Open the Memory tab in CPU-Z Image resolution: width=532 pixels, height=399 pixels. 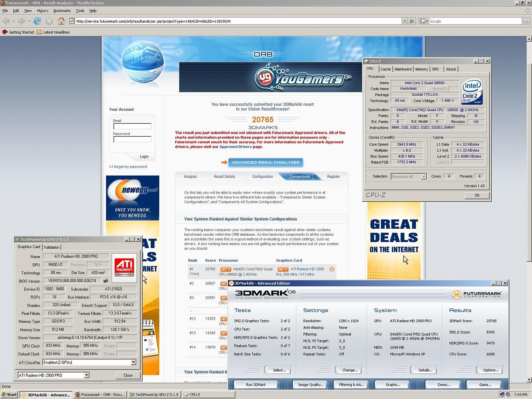pyautogui.click(x=422, y=69)
